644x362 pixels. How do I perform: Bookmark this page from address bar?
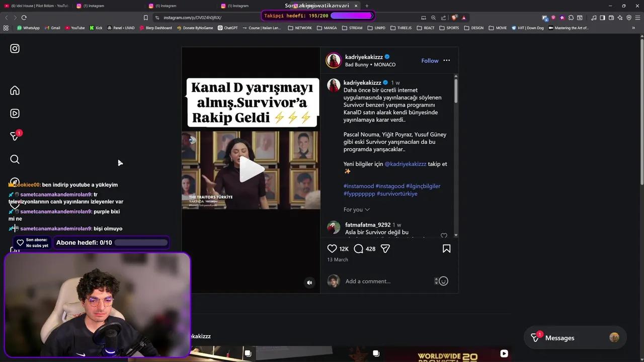coord(146,18)
